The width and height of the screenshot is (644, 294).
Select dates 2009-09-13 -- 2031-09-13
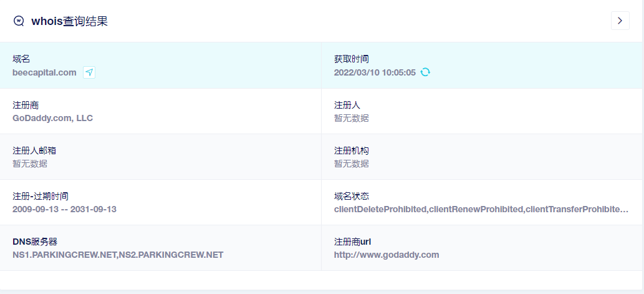[64, 209]
